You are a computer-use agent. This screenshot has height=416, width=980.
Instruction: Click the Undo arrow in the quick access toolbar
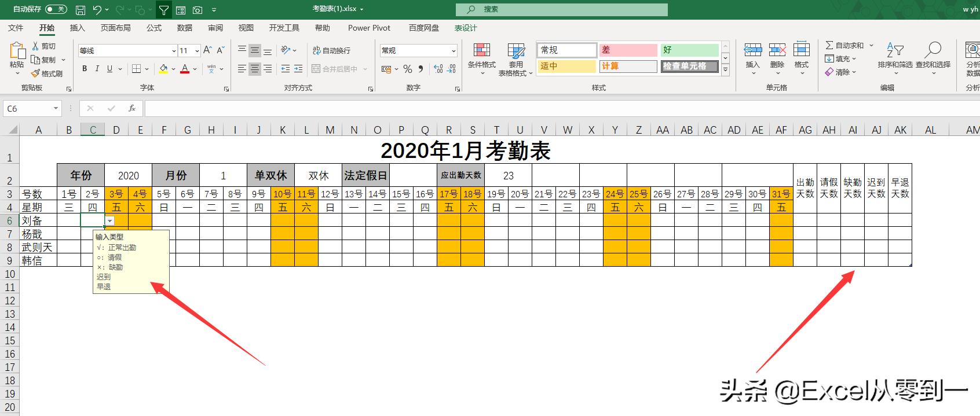tap(97, 10)
